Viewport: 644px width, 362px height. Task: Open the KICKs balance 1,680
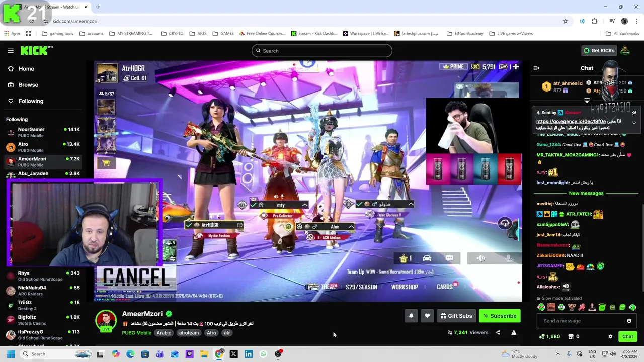[549, 336]
